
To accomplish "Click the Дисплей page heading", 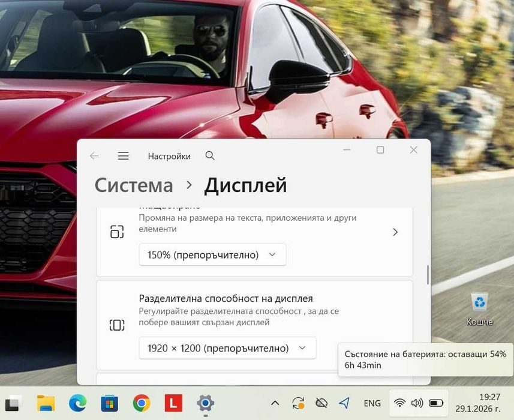I will [245, 185].
